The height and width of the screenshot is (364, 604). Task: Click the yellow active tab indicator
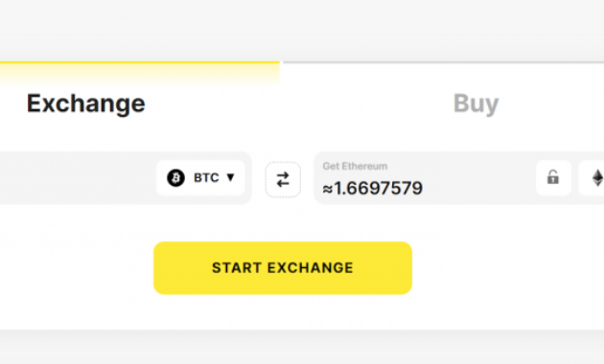tap(139, 62)
